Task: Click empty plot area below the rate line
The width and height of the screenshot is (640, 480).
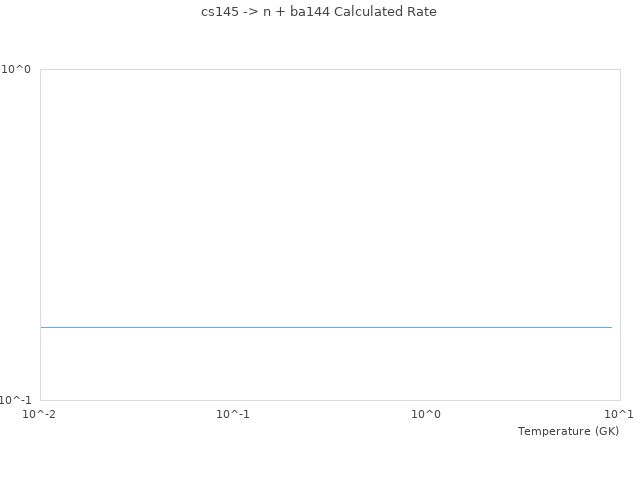Action: [x=326, y=365]
